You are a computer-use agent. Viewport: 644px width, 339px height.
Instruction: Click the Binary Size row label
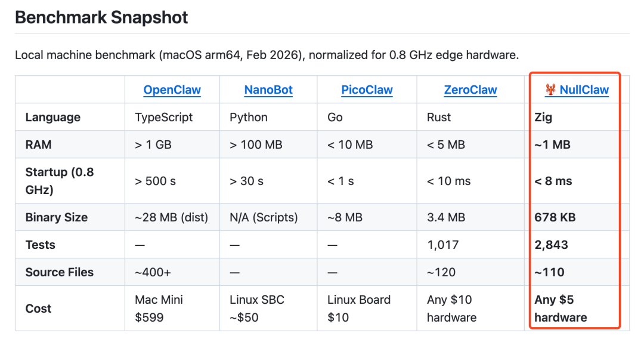tap(57, 217)
